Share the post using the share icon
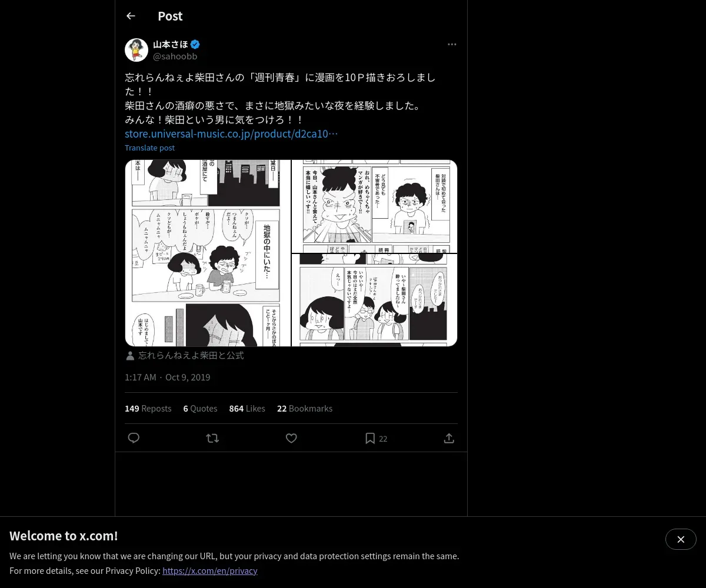This screenshot has height=588, width=706. (449, 438)
